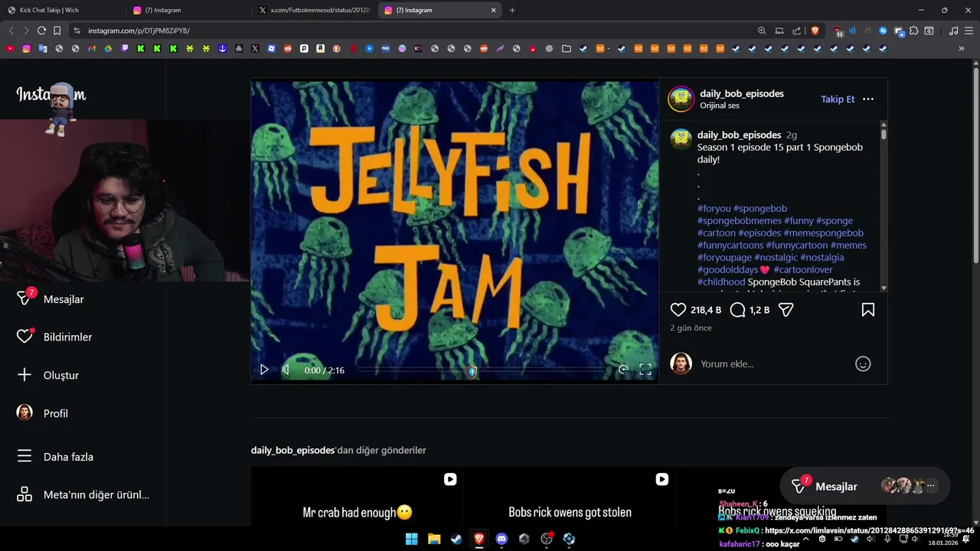The width and height of the screenshot is (980, 551).
Task: Save post with bookmark icon
Action: tap(868, 310)
